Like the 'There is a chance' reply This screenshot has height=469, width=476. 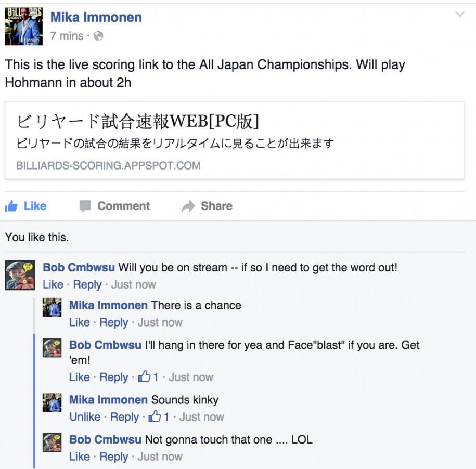click(79, 322)
